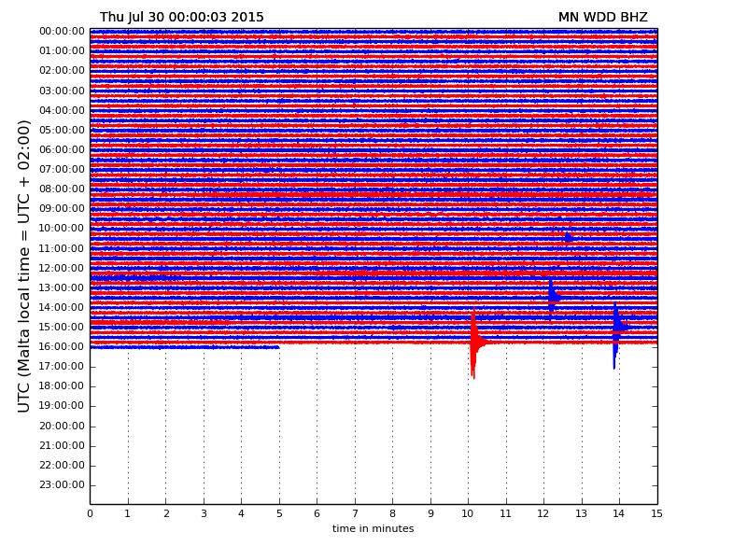Click the x-axis tick label 0
The width and height of the screenshot is (747, 560).
90,513
